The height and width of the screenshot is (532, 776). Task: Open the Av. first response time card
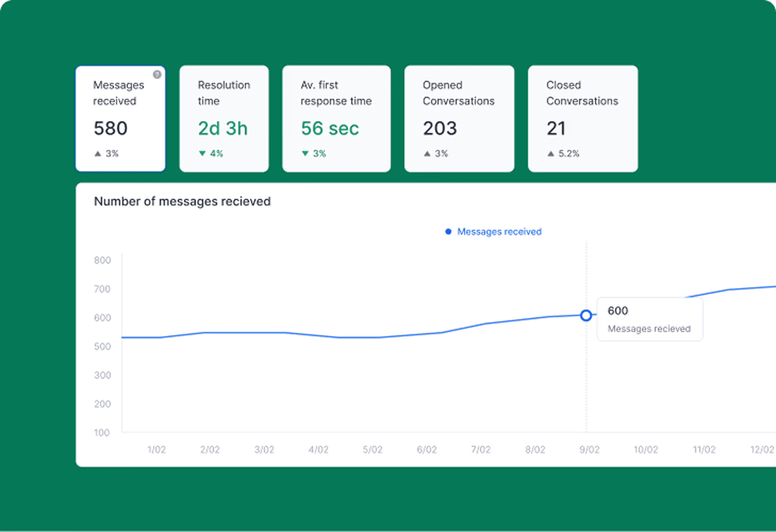click(x=336, y=119)
